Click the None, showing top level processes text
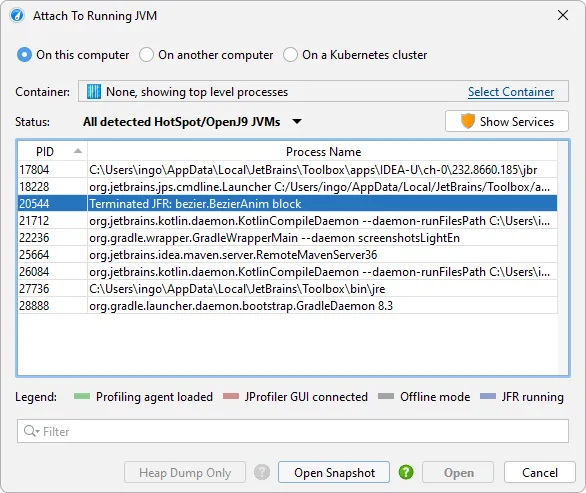 click(197, 92)
